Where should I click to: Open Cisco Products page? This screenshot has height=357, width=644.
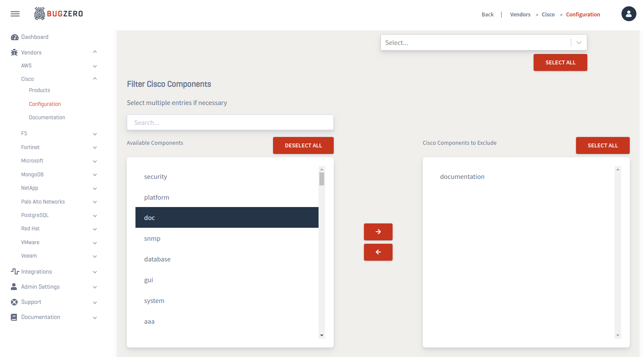(39, 90)
